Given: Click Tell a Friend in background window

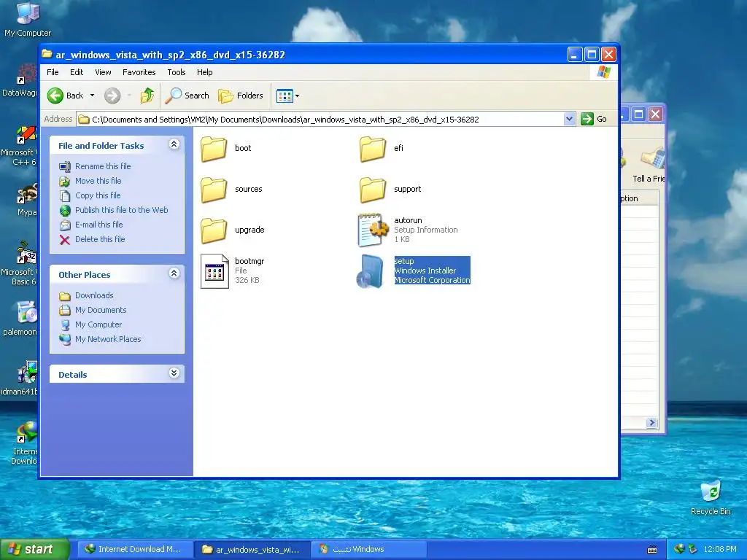Looking at the screenshot, I should [649, 166].
